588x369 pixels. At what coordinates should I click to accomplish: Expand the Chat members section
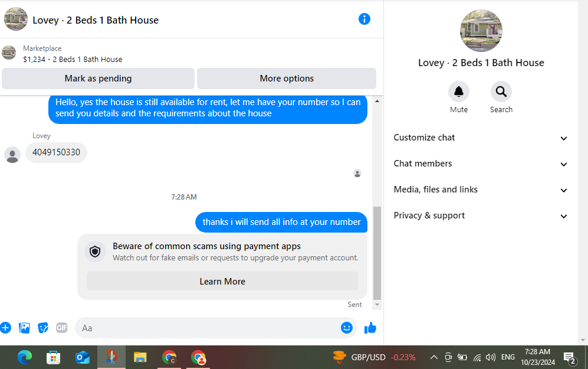click(x=481, y=164)
